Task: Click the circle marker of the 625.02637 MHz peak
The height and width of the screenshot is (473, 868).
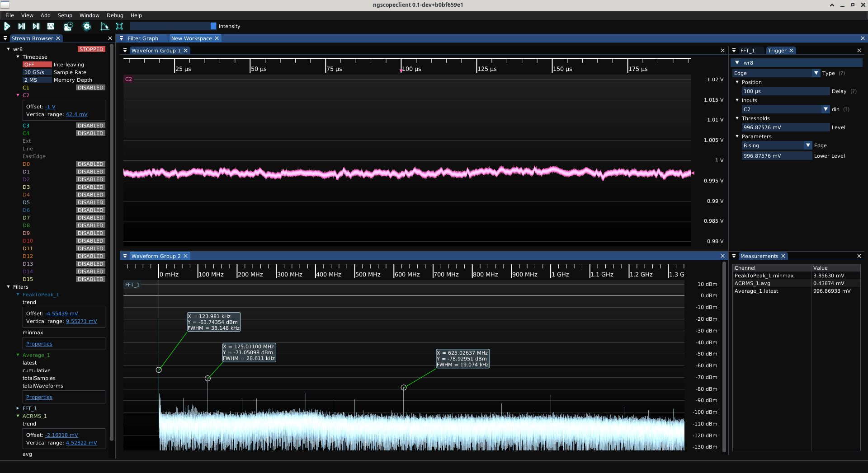Action: point(404,388)
